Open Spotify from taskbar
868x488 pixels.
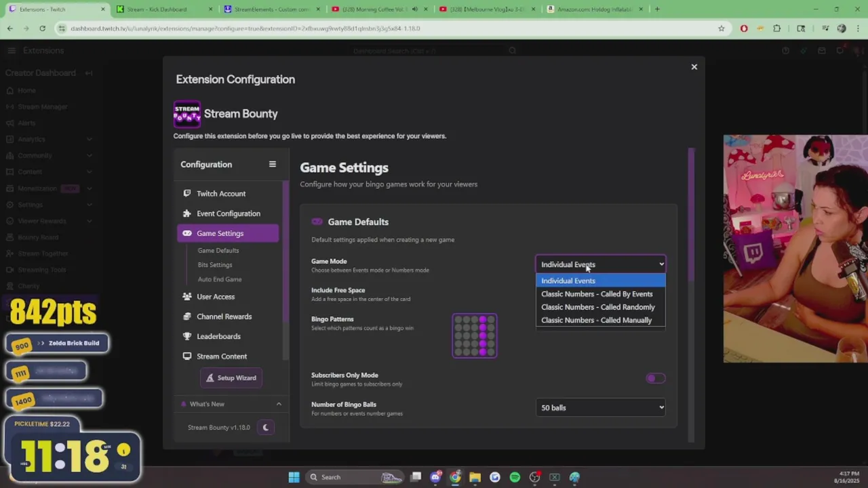515,477
